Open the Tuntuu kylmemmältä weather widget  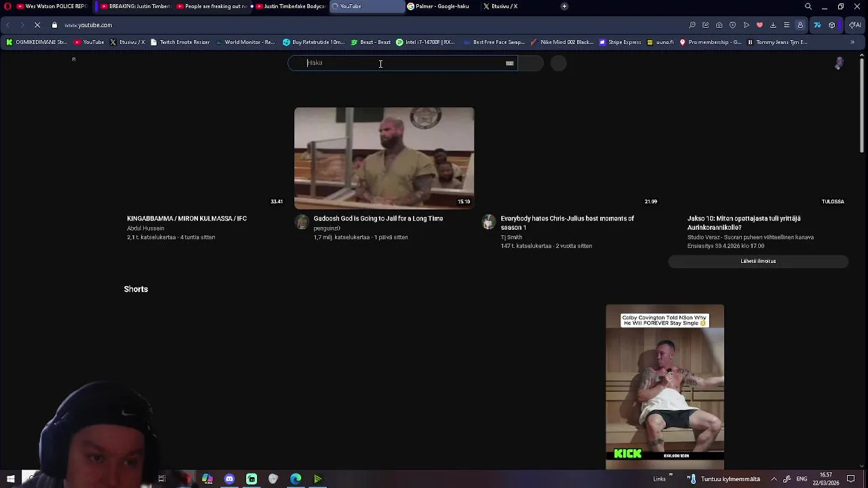724,479
